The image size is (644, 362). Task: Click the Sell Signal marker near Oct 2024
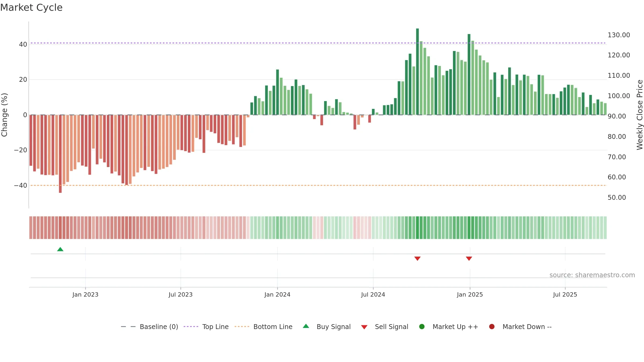[417, 258]
